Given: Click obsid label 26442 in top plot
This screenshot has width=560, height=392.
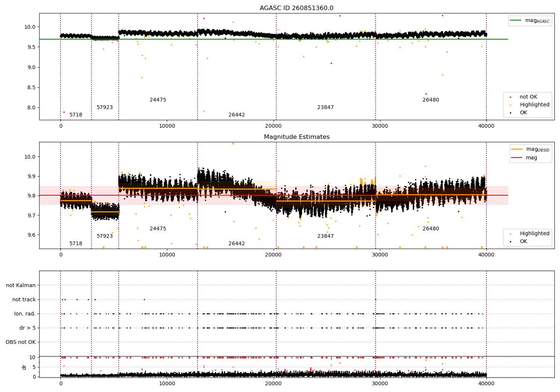Looking at the screenshot, I should point(237,115).
